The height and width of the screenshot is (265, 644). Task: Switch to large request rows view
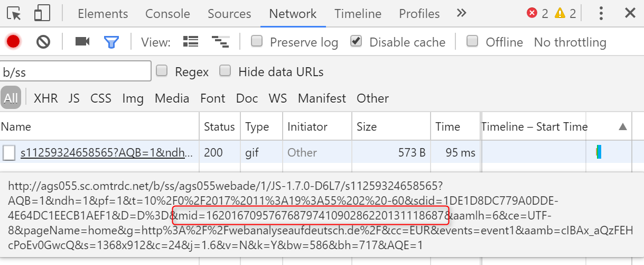[x=190, y=42]
